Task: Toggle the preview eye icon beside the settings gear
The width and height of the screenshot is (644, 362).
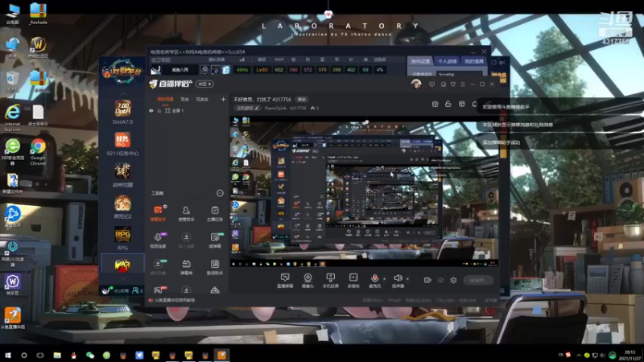Action: point(440,280)
